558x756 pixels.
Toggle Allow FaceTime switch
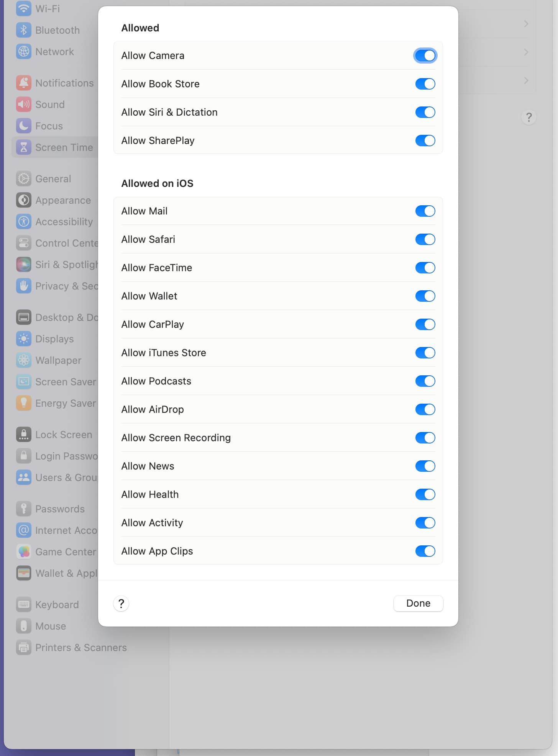[425, 268]
